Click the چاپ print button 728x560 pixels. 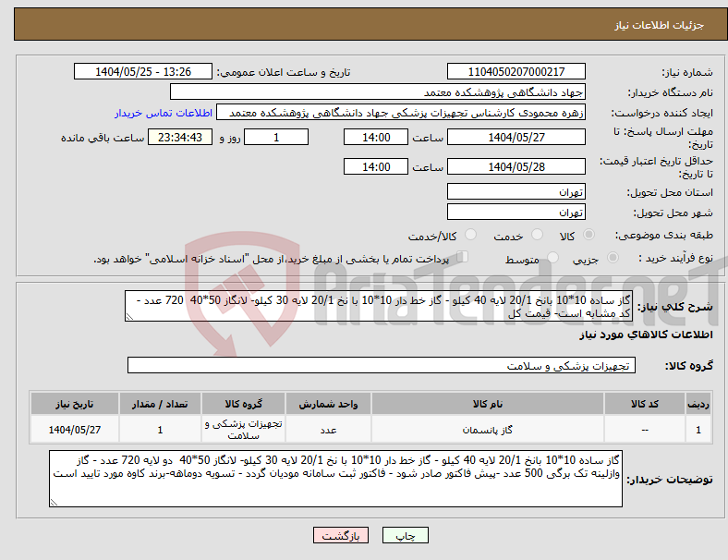[x=406, y=535]
